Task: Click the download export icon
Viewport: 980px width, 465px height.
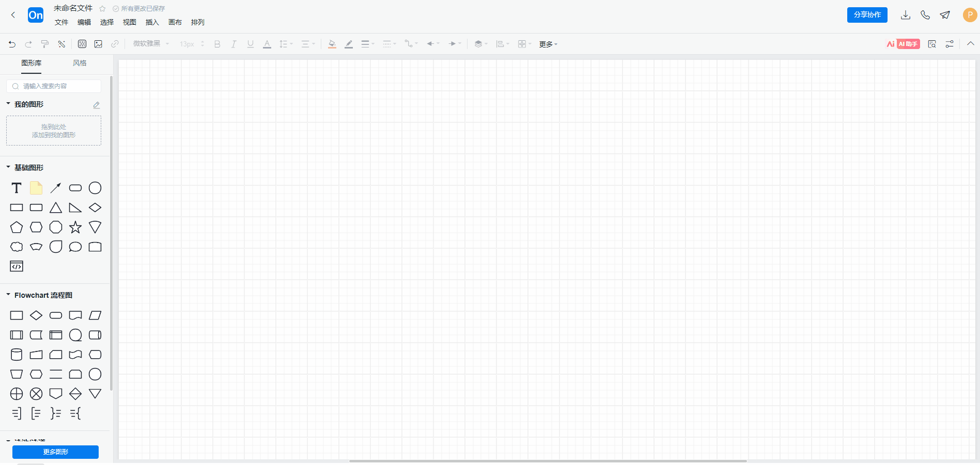Action: (906, 15)
